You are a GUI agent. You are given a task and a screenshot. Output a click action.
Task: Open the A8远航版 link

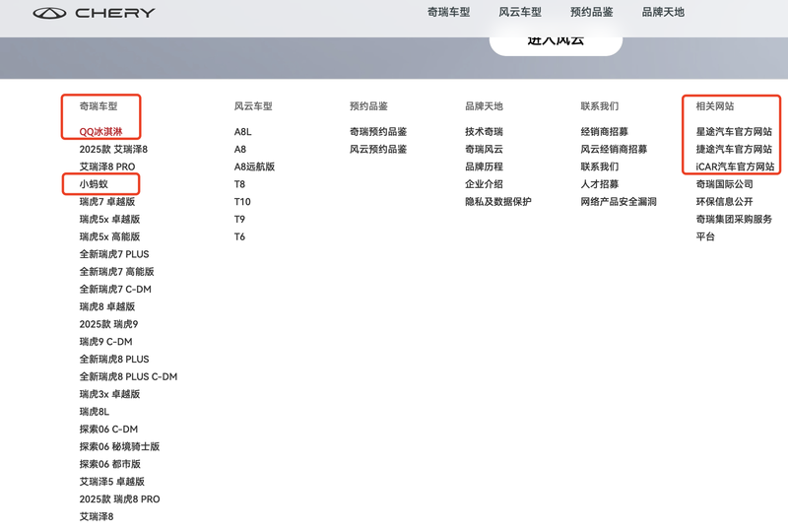254,166
